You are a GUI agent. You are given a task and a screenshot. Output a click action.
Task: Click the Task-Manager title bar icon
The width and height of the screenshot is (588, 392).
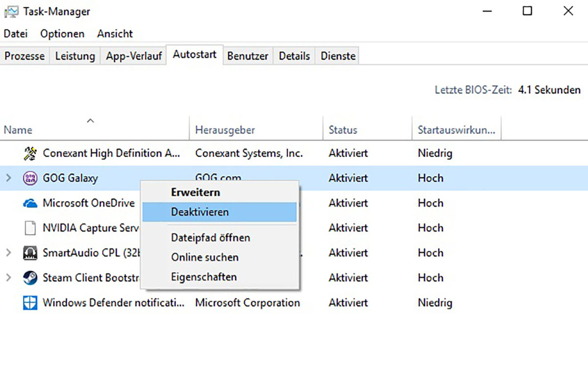11,12
